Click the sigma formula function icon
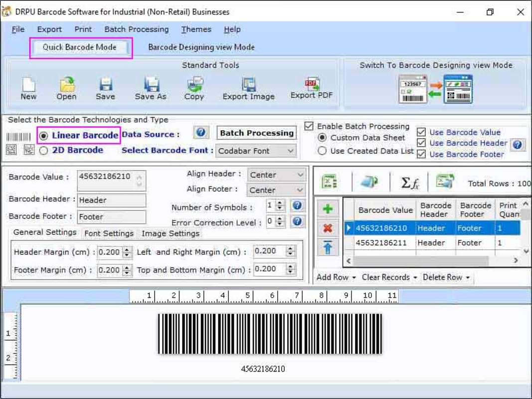This screenshot has height=399, width=532. coord(410,183)
